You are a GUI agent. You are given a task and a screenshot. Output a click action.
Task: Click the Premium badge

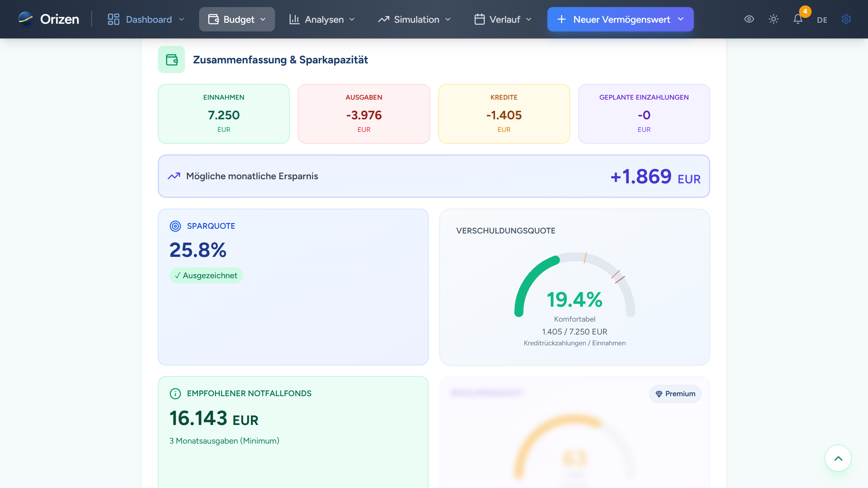point(675,394)
